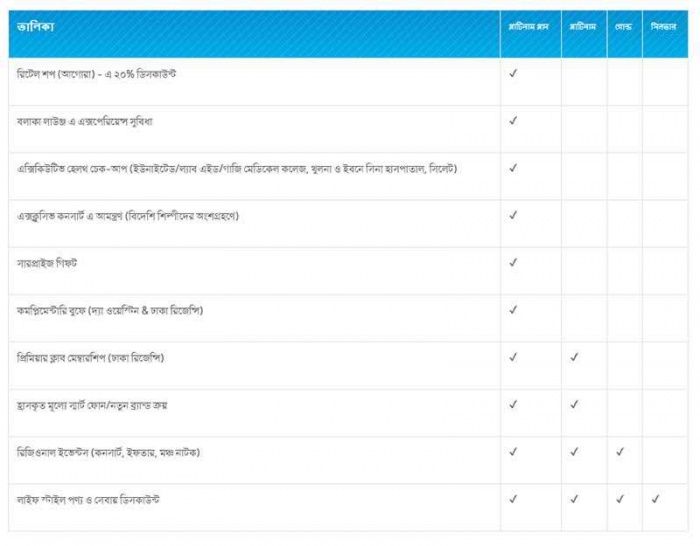
Task: Click the checkmark in the বলাকা লাউঞ্জ row
Action: pos(513,120)
